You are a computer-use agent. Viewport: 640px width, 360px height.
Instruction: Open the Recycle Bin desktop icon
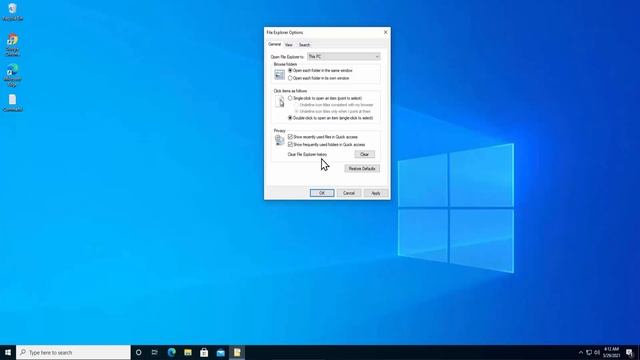click(12, 12)
